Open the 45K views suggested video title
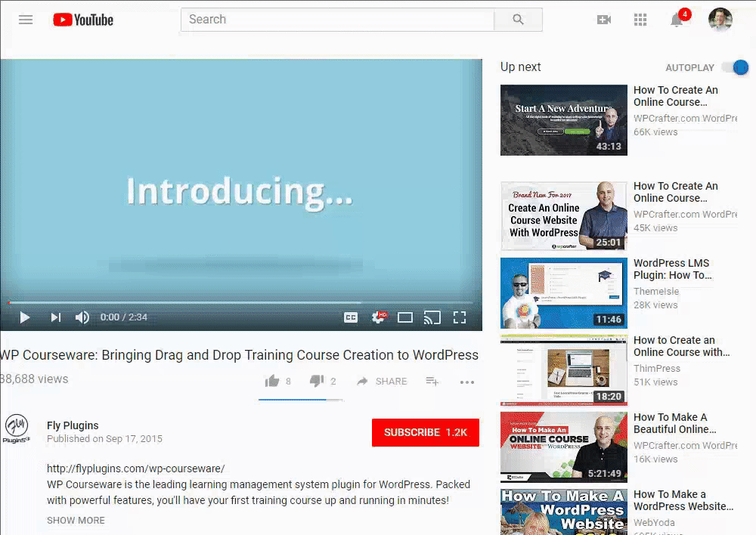 click(675, 192)
